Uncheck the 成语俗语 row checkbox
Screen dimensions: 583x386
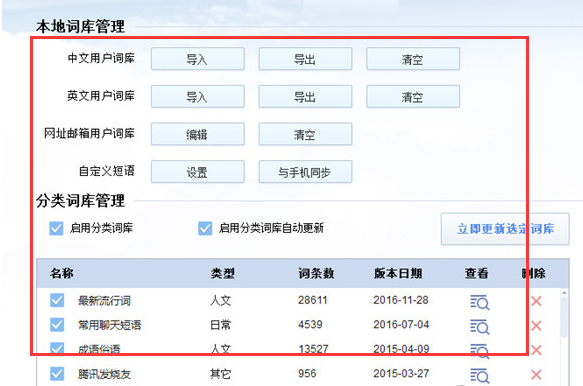(x=57, y=349)
